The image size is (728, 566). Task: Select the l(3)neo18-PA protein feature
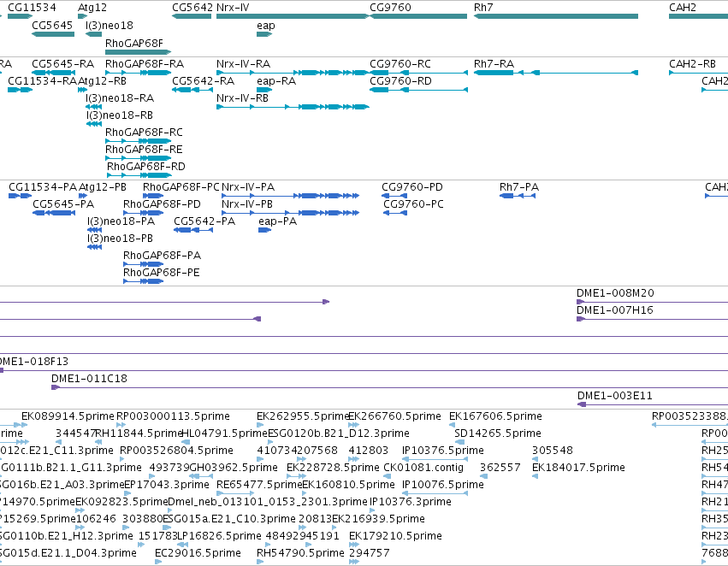pos(94,230)
